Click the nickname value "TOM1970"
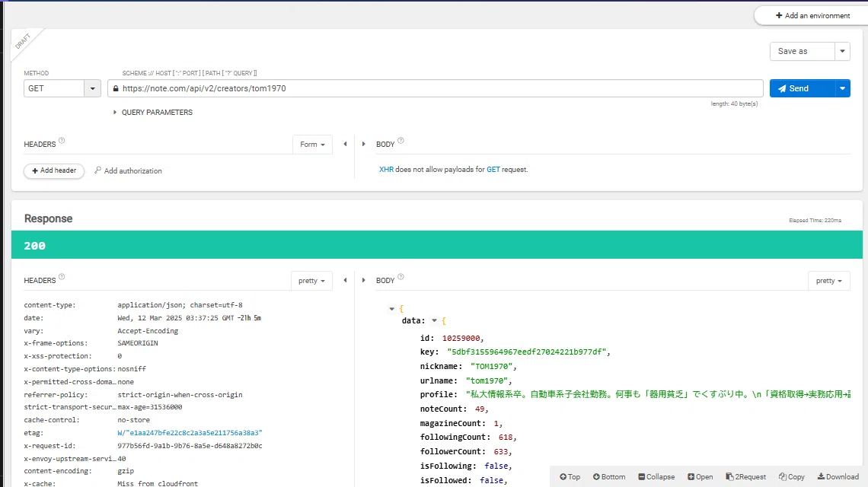 tap(493, 366)
